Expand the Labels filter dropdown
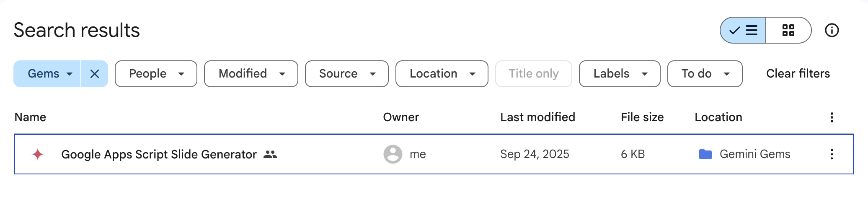The height and width of the screenshot is (197, 868). [x=619, y=74]
